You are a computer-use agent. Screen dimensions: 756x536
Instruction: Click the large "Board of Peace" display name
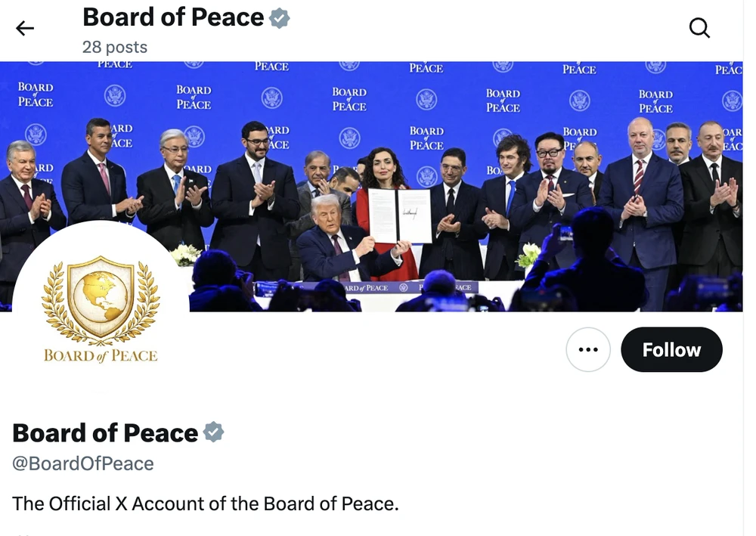pyautogui.click(x=105, y=432)
